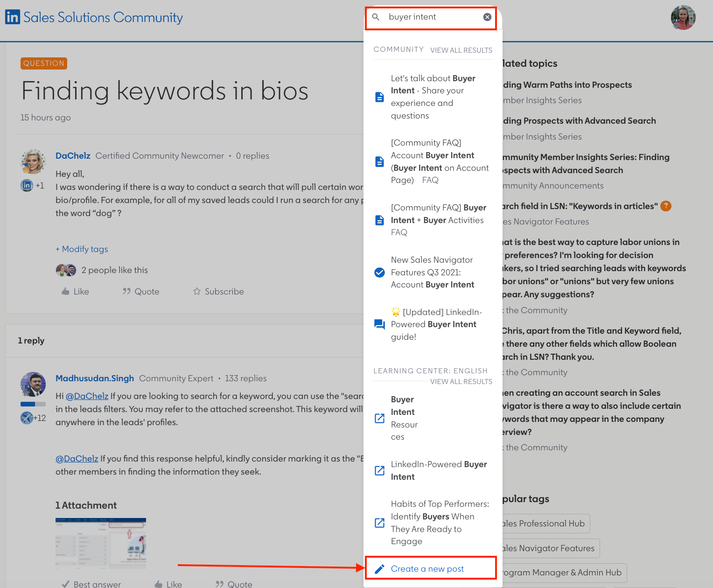This screenshot has height=588, width=713.
Task: Open Buyer Intent Resources learning result
Action: [x=404, y=418]
